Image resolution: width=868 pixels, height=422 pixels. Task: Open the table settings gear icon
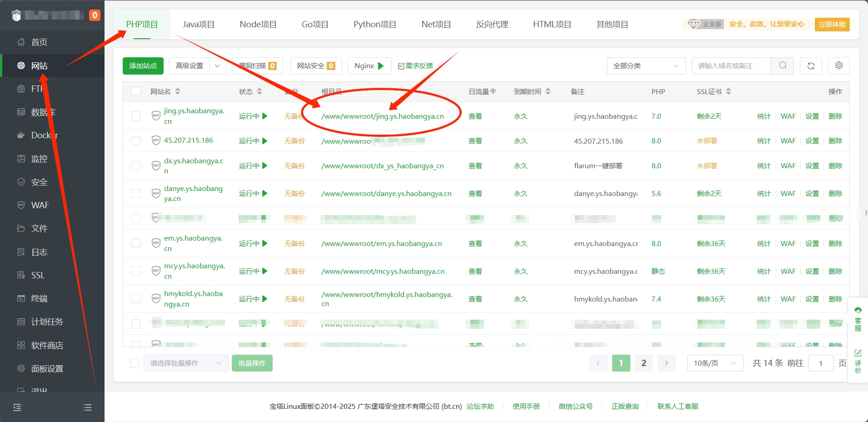pos(839,65)
